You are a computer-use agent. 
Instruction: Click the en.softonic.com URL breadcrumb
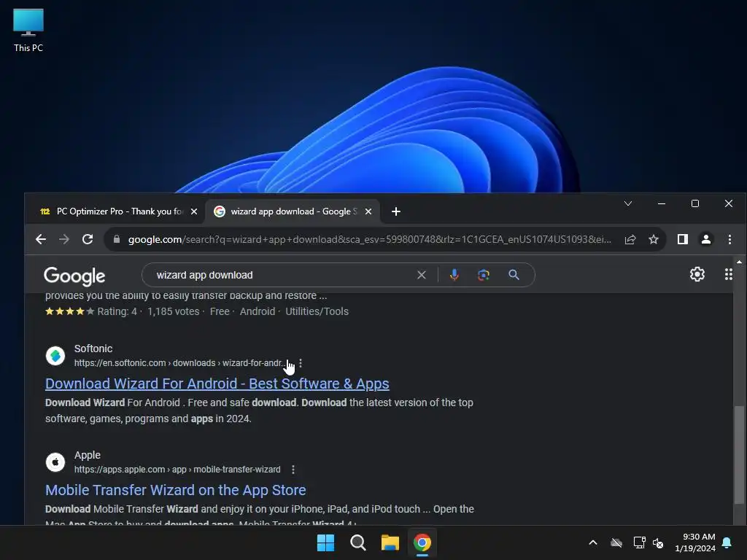point(179,363)
